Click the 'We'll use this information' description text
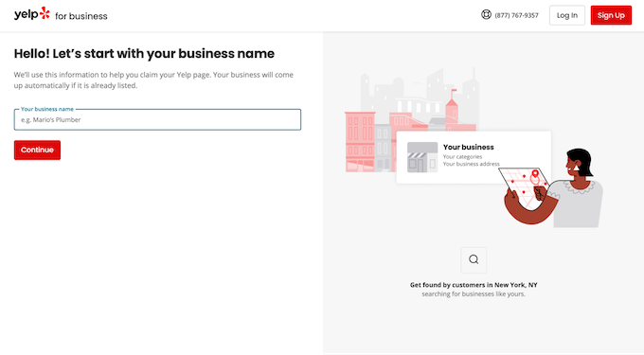The image size is (644, 355). coord(153,80)
